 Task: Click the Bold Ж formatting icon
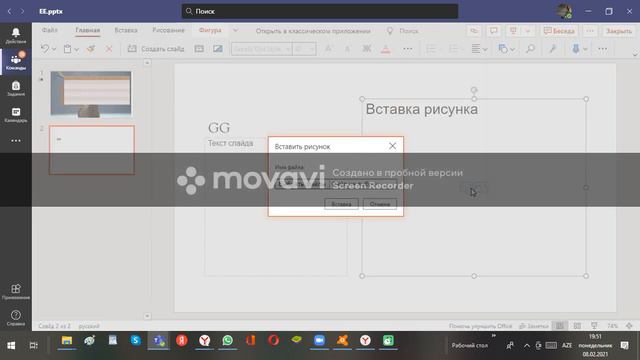click(366, 49)
